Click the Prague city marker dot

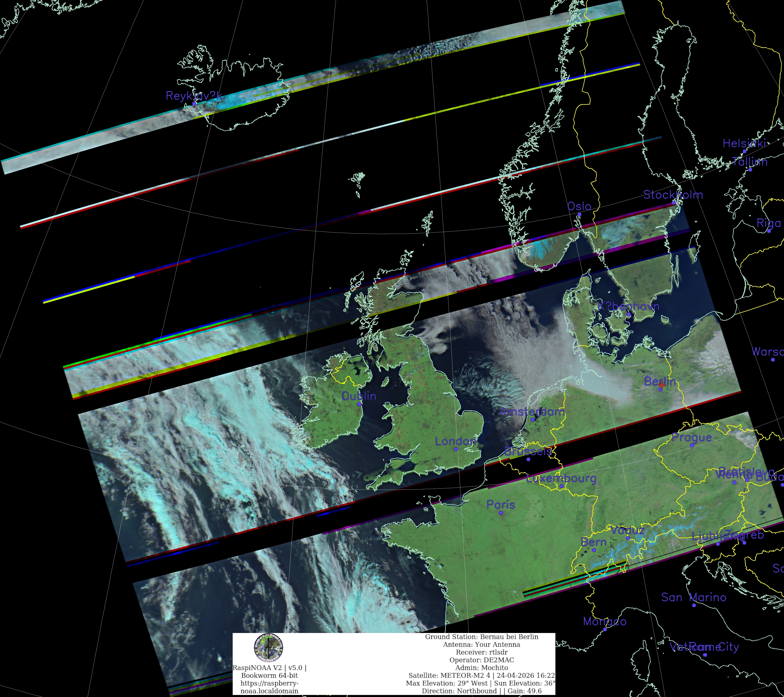coord(692,445)
